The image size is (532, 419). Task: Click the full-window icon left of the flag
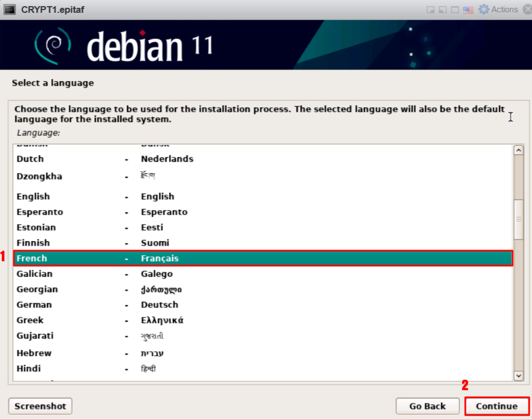pos(455,10)
